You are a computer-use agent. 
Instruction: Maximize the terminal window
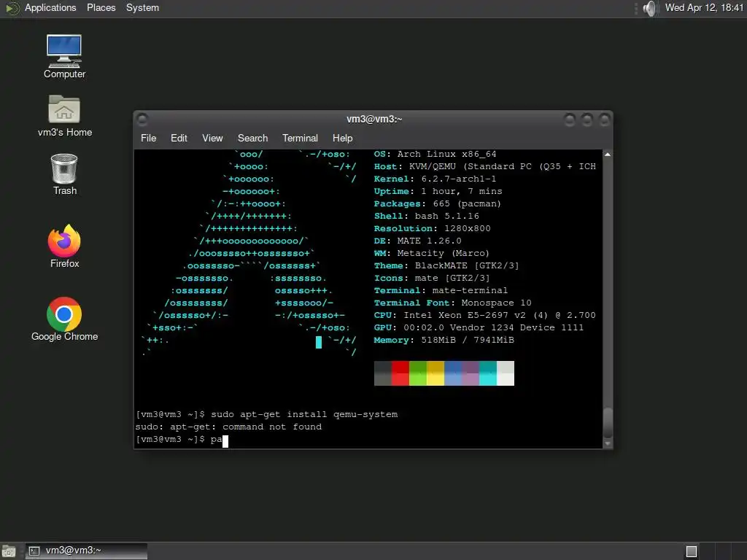pos(587,120)
